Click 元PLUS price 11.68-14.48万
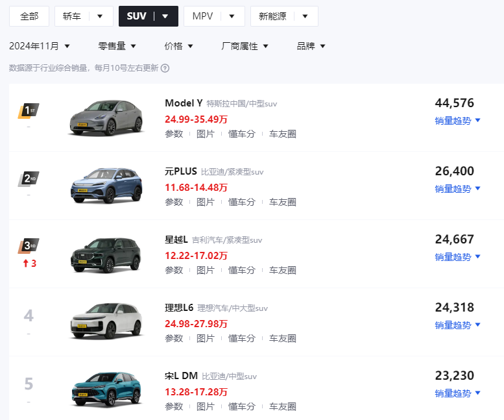 (x=196, y=188)
